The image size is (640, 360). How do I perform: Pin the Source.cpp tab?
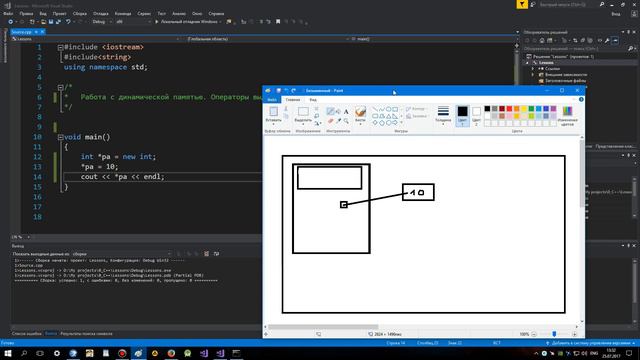click(36, 32)
